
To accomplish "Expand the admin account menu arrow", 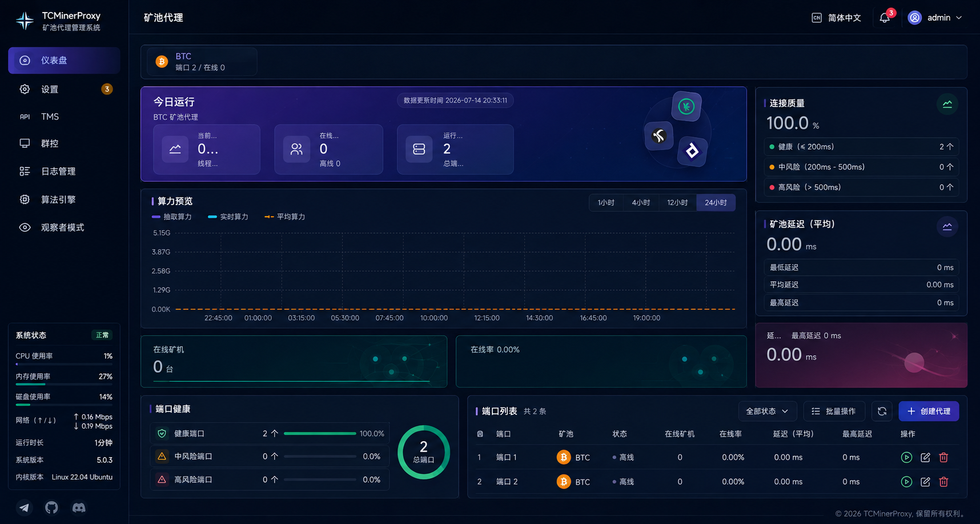I will (x=959, y=18).
